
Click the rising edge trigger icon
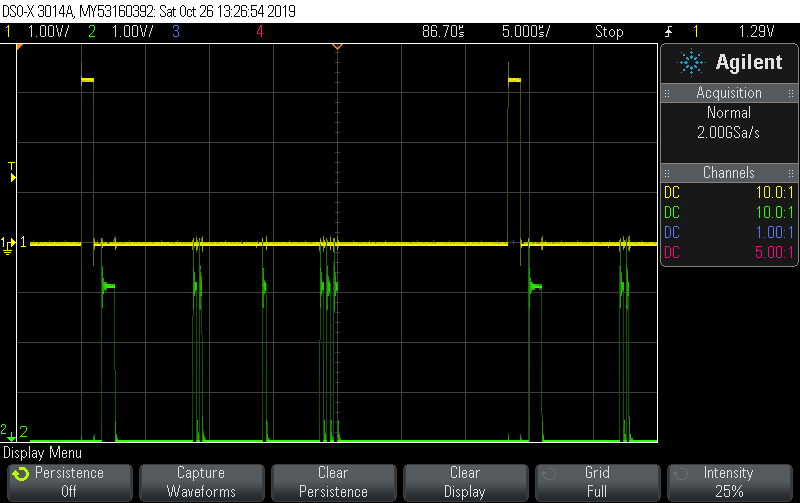pos(669,32)
